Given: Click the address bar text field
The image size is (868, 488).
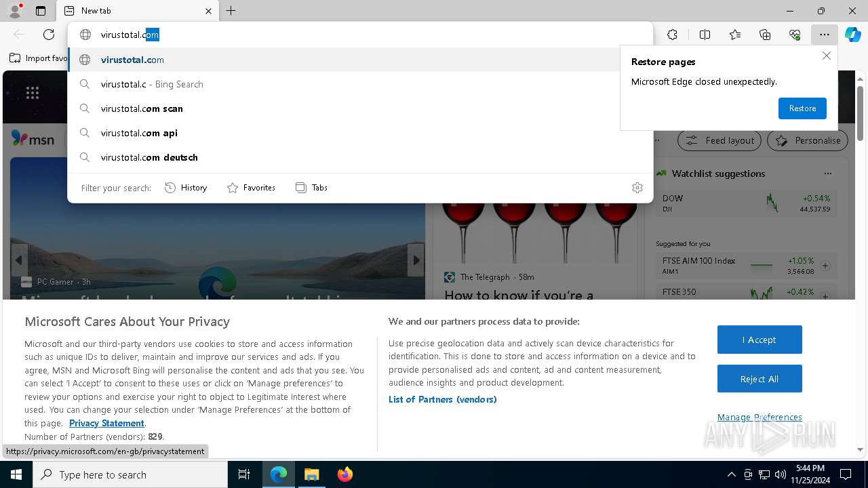Looking at the screenshot, I should tap(359, 35).
